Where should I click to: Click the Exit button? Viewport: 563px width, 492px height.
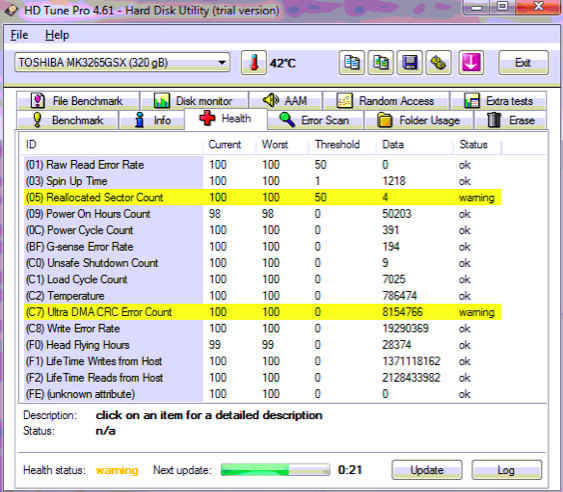(x=523, y=63)
